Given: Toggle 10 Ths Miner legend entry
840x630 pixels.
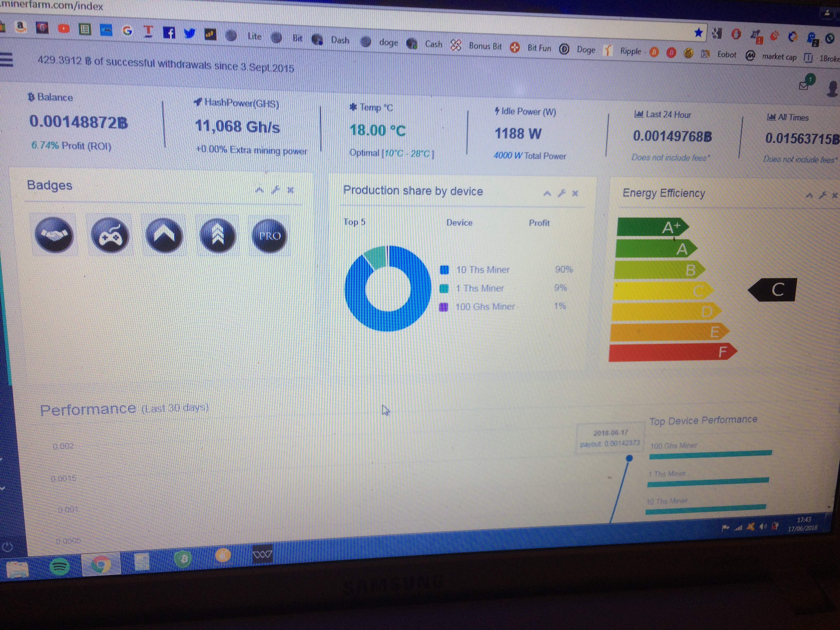Looking at the screenshot, I should (483, 270).
